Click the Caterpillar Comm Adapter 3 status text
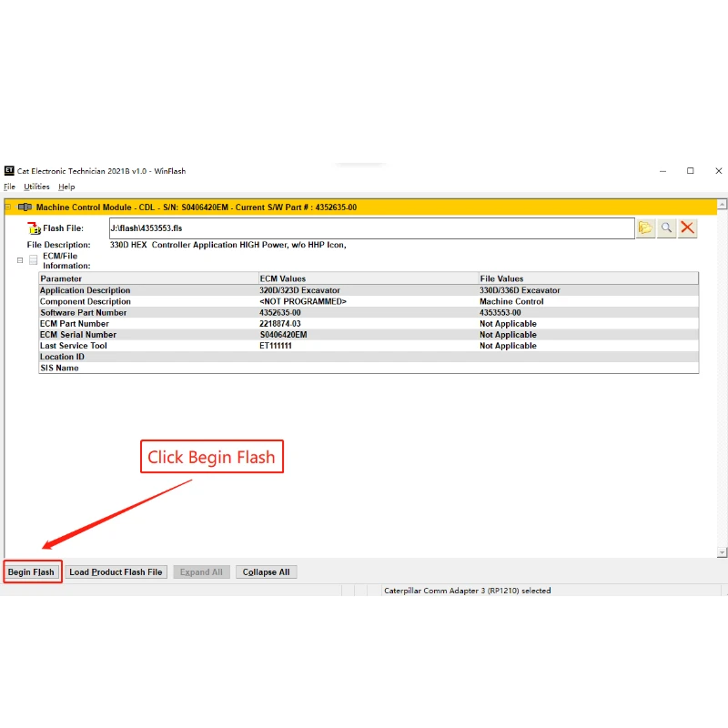This screenshot has width=728, height=728. (467, 591)
